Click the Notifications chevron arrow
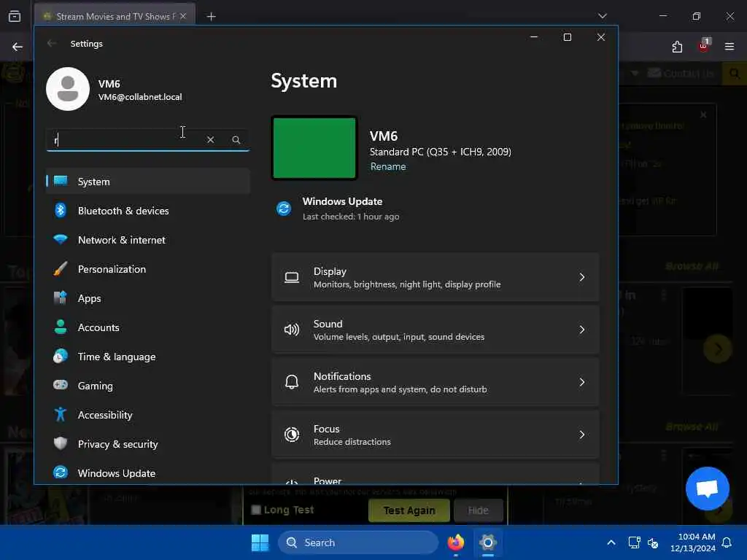This screenshot has height=560, width=747. (x=581, y=382)
